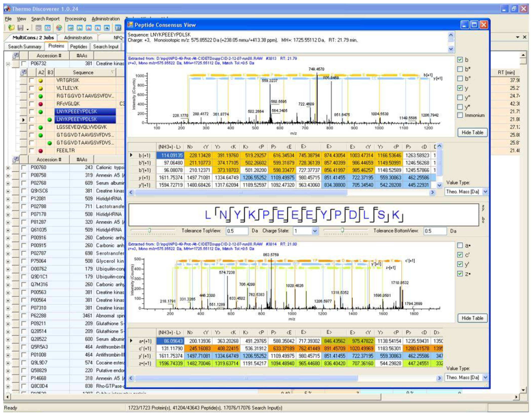The height and width of the screenshot is (416, 532).
Task: Switch to the Search Summary tab
Action: click(x=24, y=46)
